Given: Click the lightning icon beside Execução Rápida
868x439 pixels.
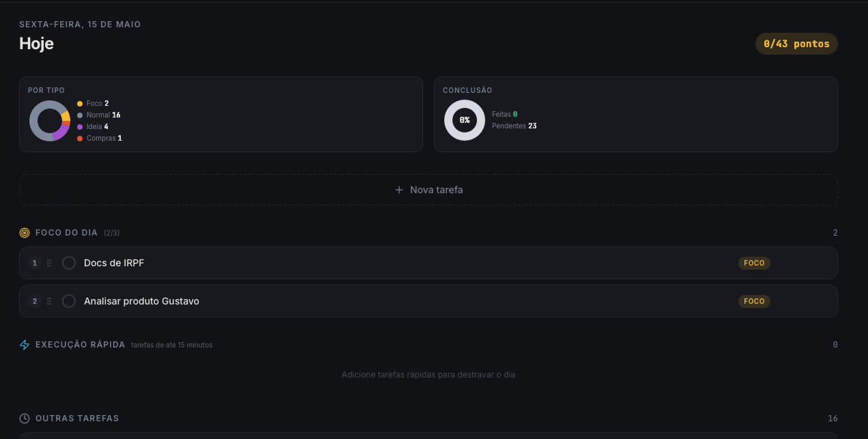Looking at the screenshot, I should pos(25,345).
